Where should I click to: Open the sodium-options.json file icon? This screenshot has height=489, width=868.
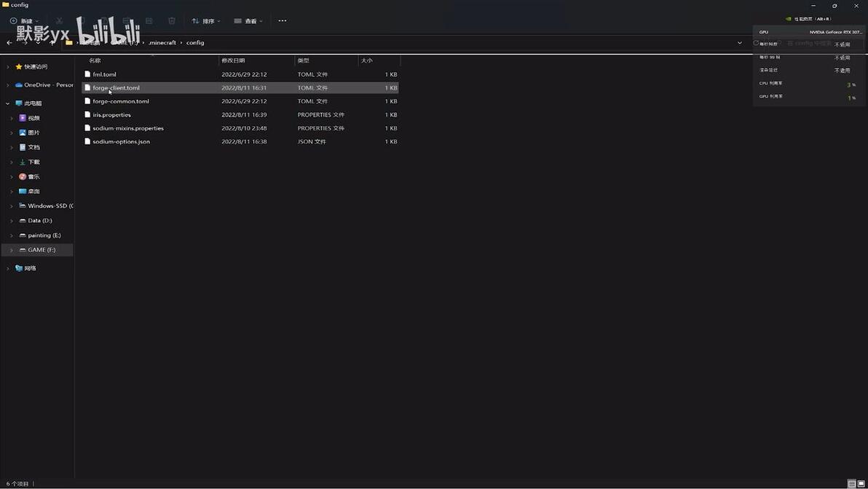pyautogui.click(x=87, y=142)
